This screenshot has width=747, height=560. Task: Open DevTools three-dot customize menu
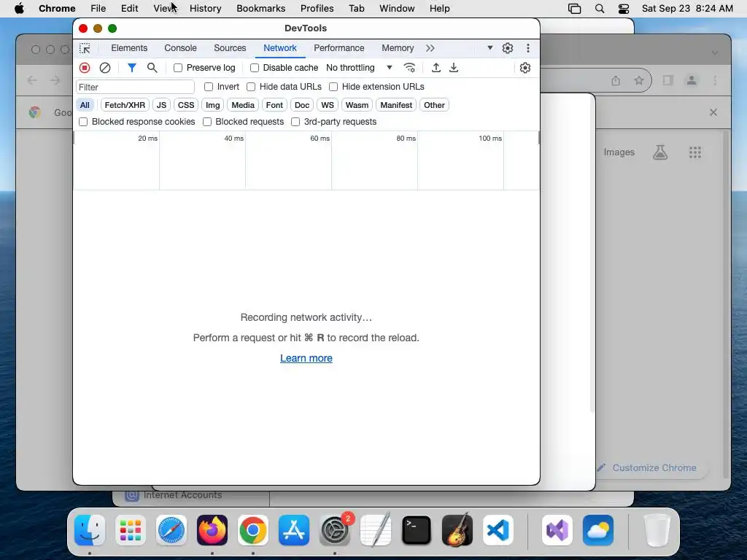pyautogui.click(x=528, y=48)
